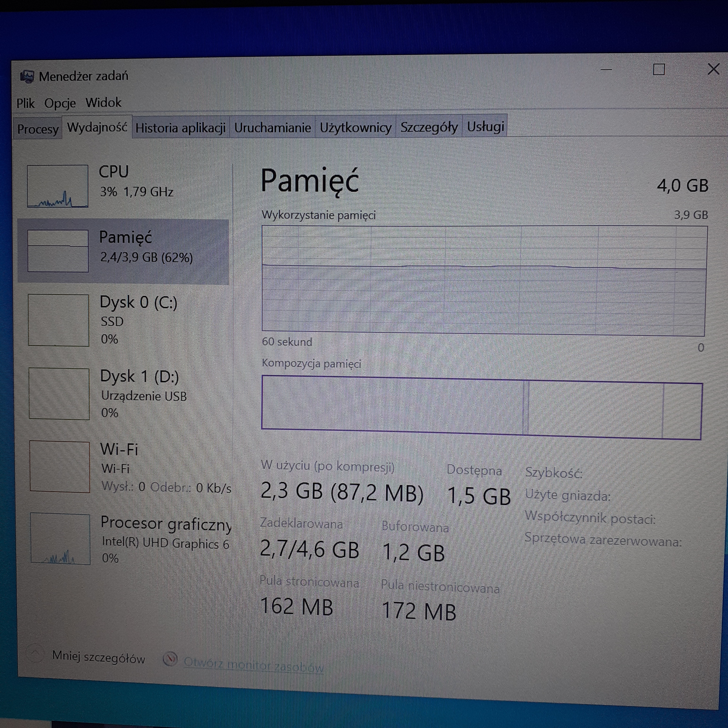Click the Pula stronicowana 162 MB value
Screen dimensions: 728x728
[297, 607]
